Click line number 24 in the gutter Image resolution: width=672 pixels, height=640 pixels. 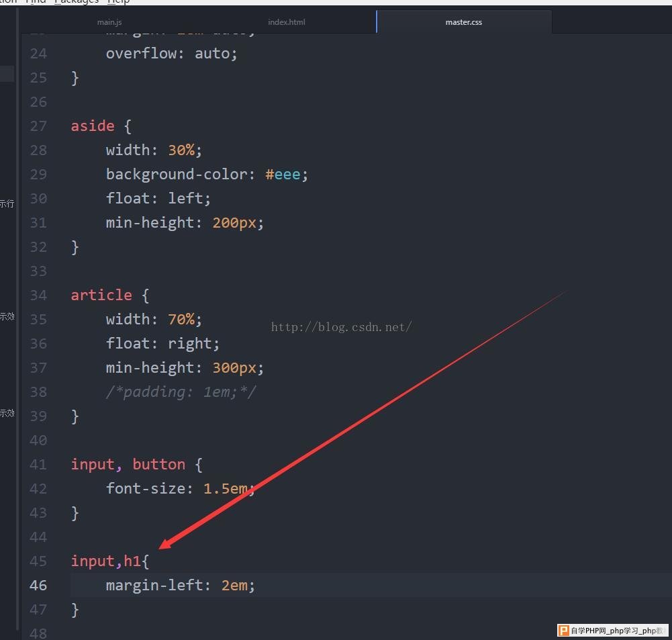click(38, 54)
